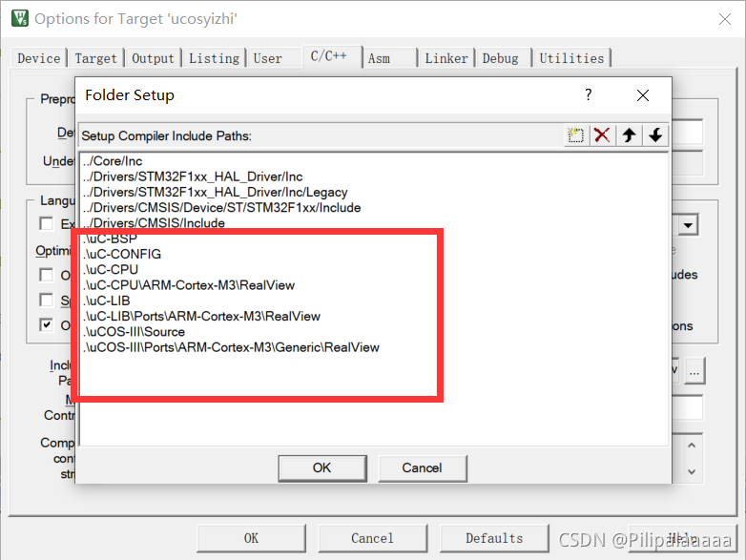Uncheck the checked Optimization checkbox
The image size is (746, 560).
click(47, 325)
